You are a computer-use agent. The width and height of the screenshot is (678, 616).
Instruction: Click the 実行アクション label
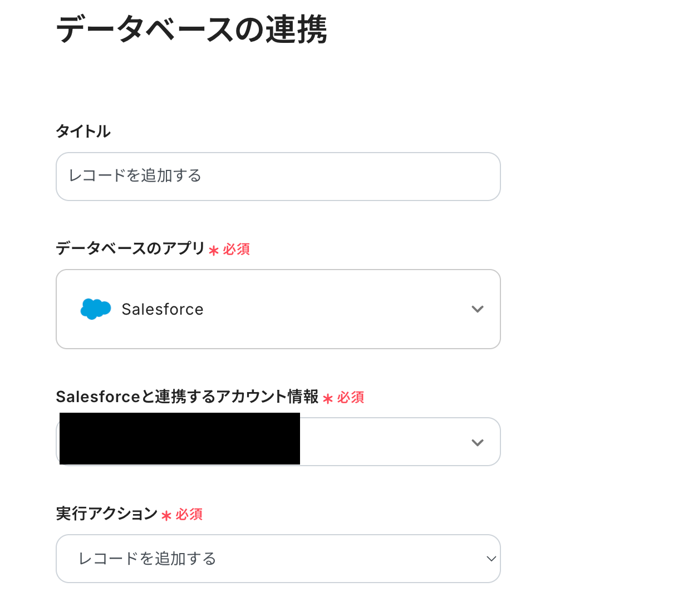pos(107,514)
